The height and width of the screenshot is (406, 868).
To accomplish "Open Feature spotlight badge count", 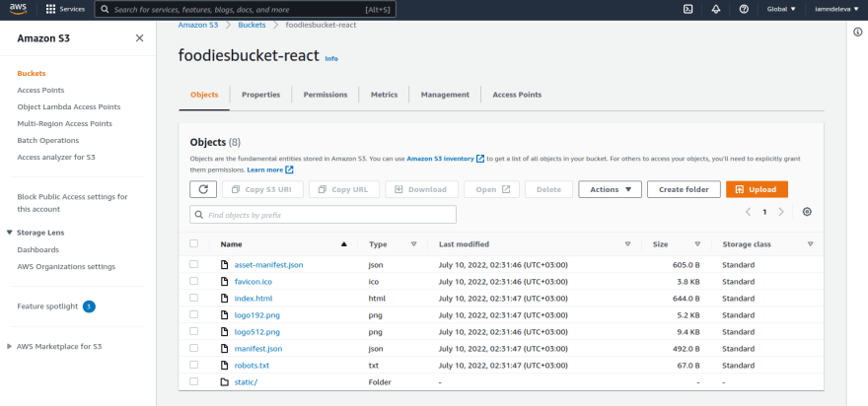I will click(89, 306).
